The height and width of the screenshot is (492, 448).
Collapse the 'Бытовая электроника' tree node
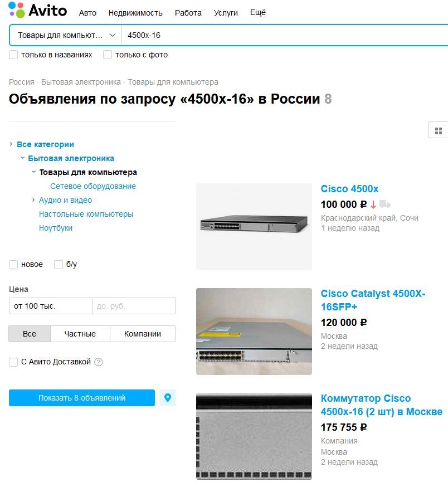22,158
